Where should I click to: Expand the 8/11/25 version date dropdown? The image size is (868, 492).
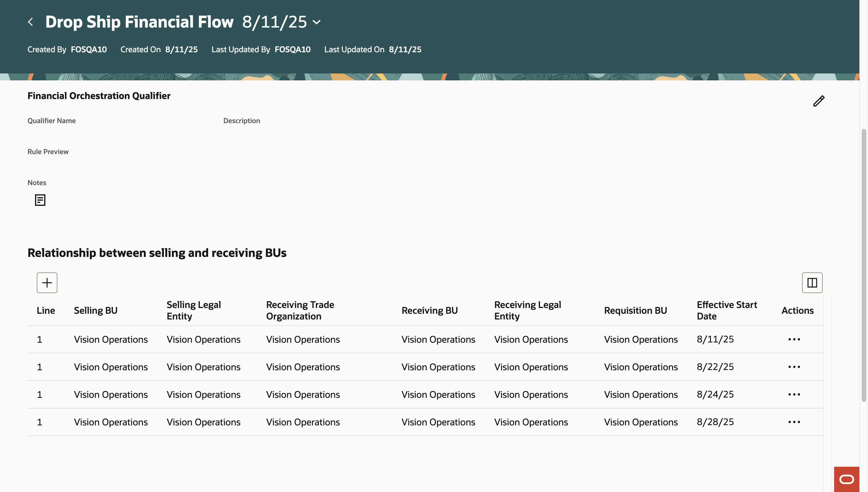coord(316,22)
